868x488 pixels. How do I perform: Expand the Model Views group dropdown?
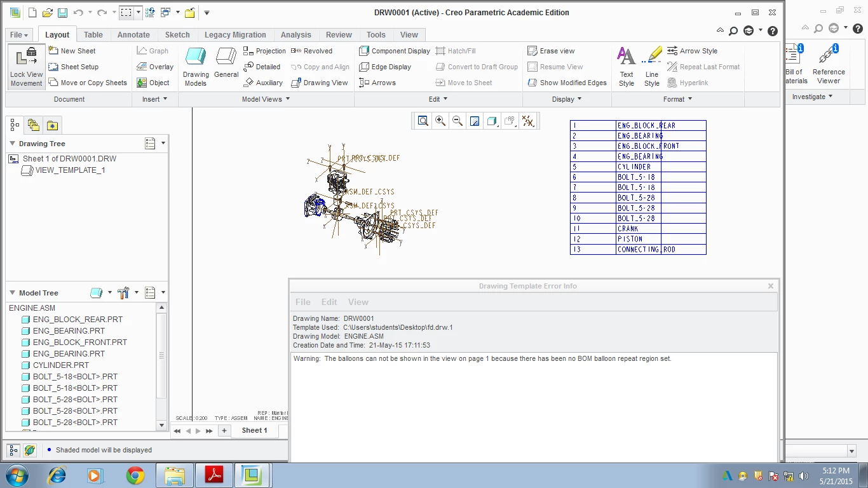coord(266,99)
